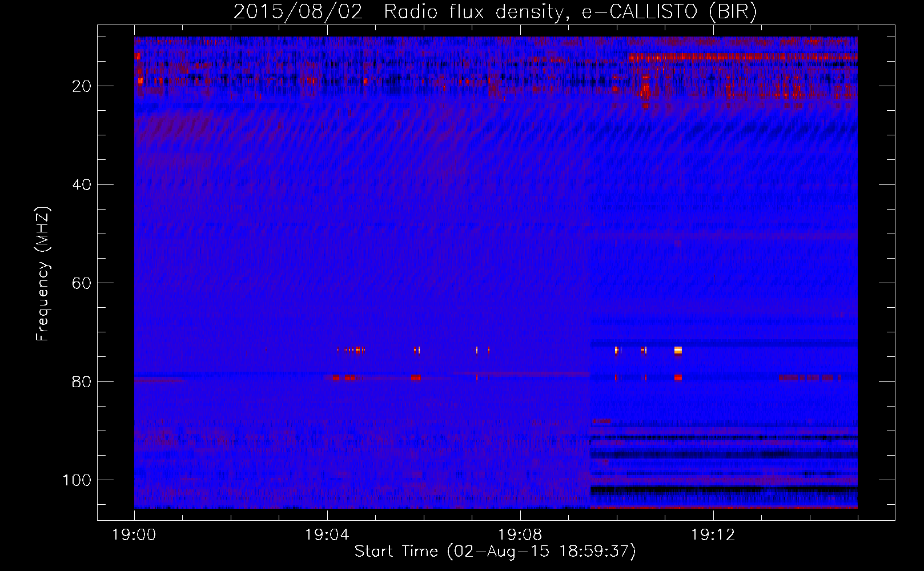The height and width of the screenshot is (571, 924).
Task: Click the plot title '2015/08/02 Radio flux density, e-CALLISTO (BIR)'
Action: tap(495, 12)
